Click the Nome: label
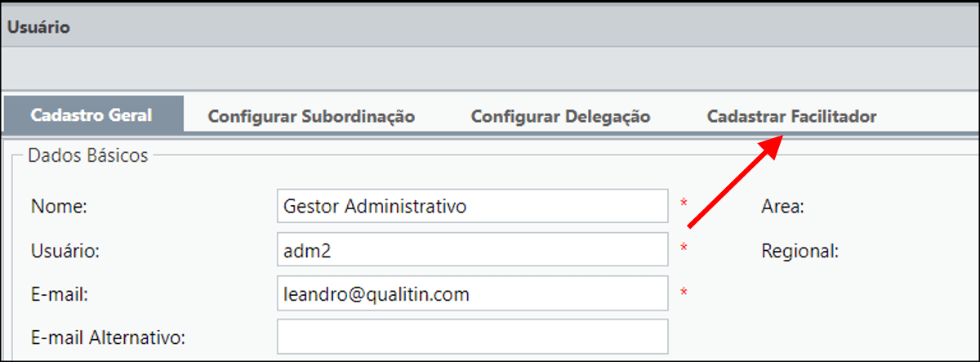 click(x=59, y=208)
